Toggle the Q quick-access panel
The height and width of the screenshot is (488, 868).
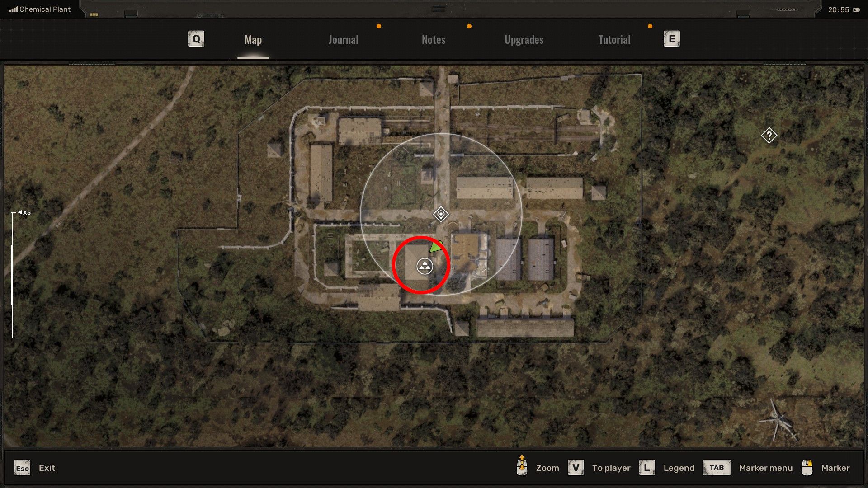(x=197, y=39)
